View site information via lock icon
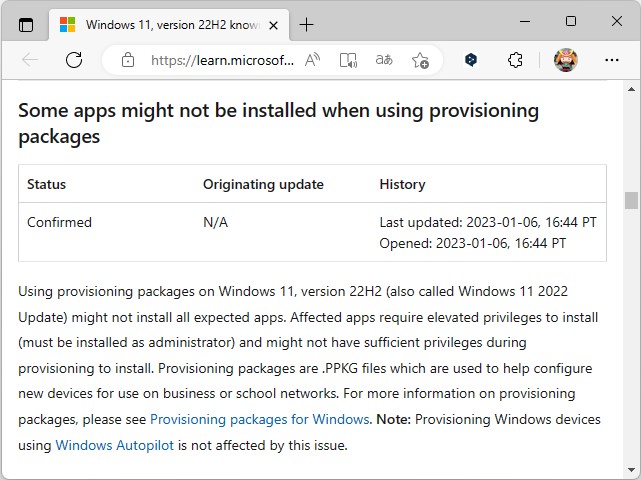 [128, 60]
